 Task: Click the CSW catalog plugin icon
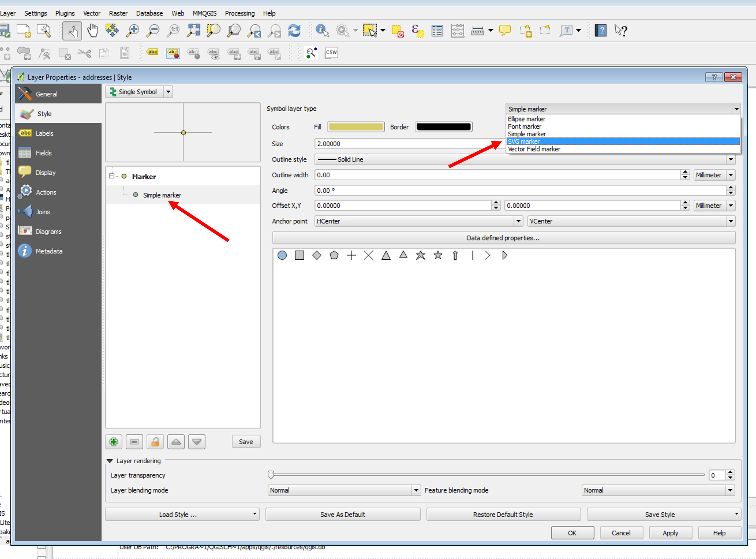331,52
